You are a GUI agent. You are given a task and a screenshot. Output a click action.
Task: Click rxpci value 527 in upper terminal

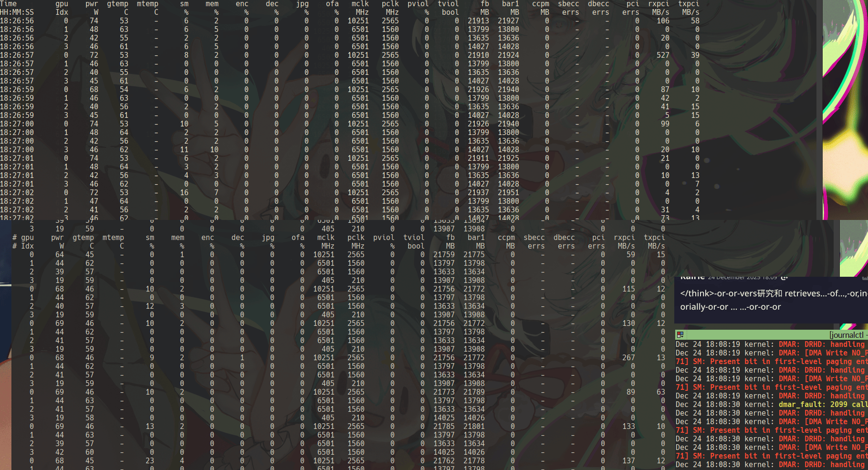tap(663, 55)
